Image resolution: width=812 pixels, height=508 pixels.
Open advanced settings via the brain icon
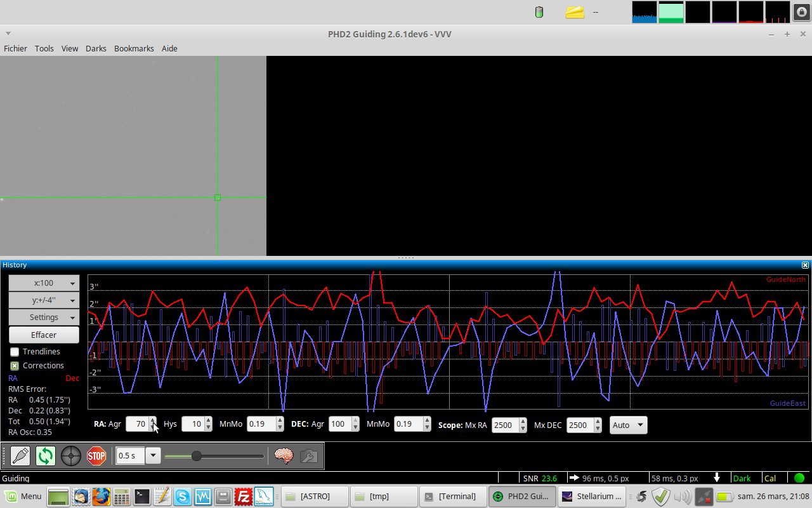point(284,456)
